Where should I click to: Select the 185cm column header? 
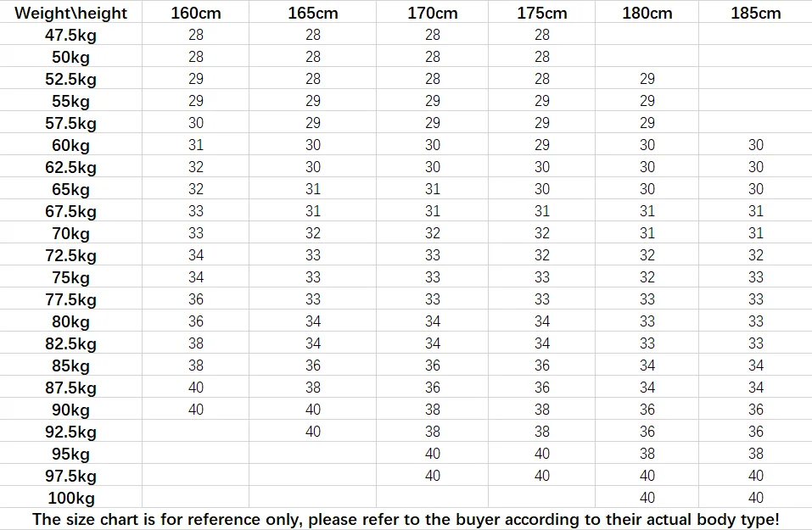pos(755,13)
